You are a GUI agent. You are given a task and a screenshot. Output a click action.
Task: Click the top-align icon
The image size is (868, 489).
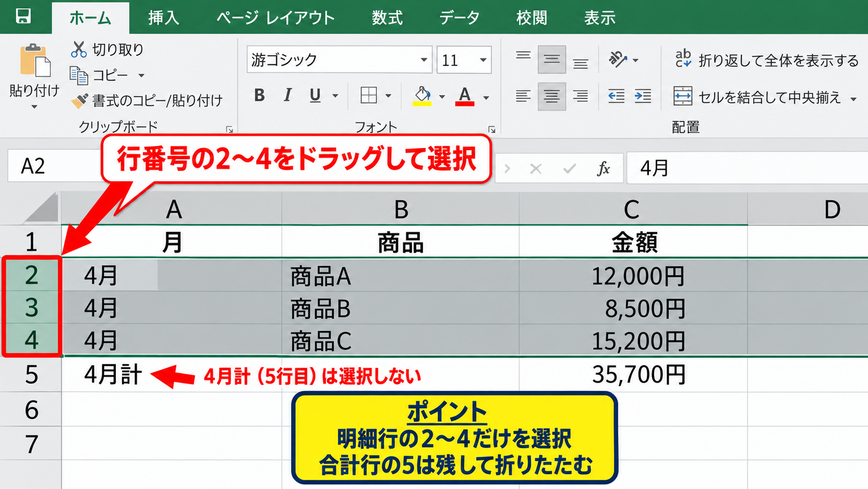[x=523, y=56]
